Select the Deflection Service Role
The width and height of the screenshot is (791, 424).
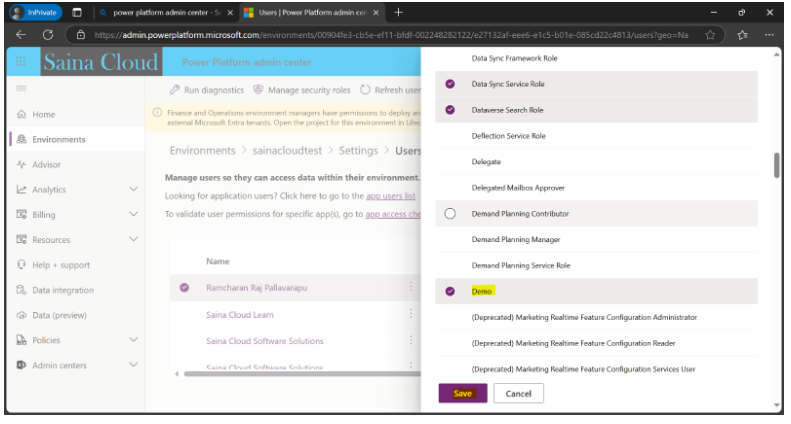[x=596, y=136]
